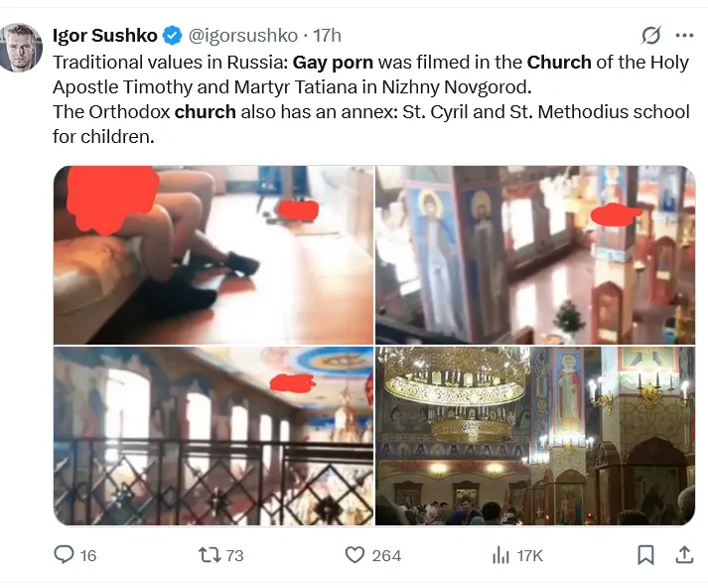Open the reply speech bubble icon
708x588 pixels.
pos(64,555)
